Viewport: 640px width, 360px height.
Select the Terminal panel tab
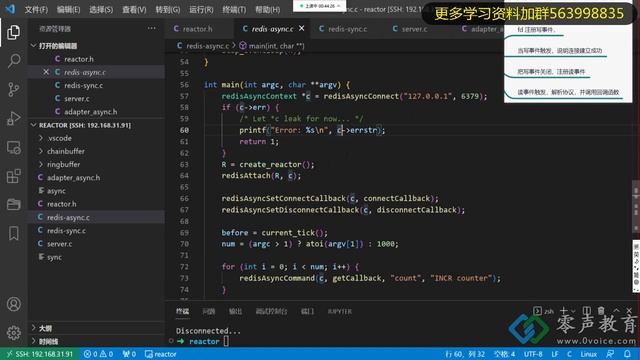pos(182,311)
